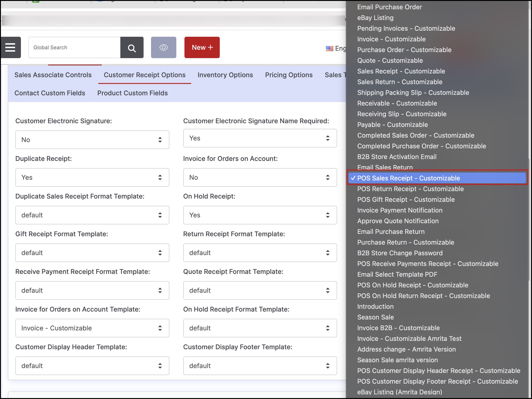532x399 pixels.
Task: Open Quote Receipt Format Template dropdown
Action: 260,290
